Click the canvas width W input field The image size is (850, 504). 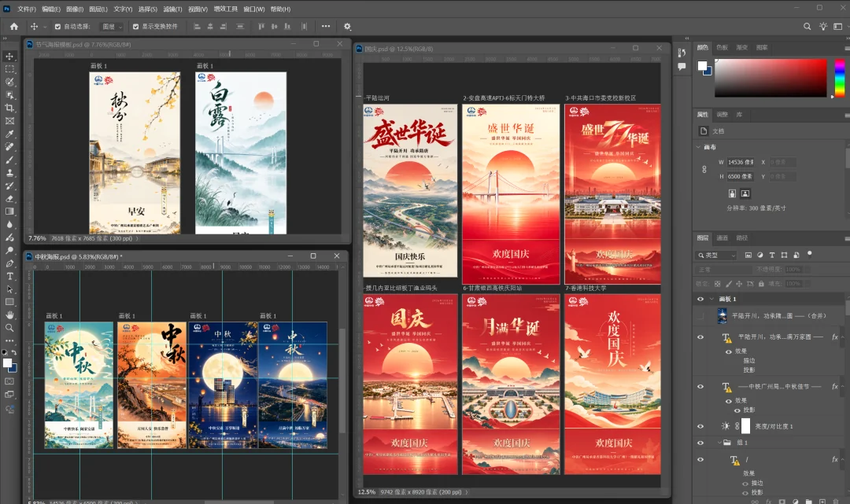tap(740, 162)
